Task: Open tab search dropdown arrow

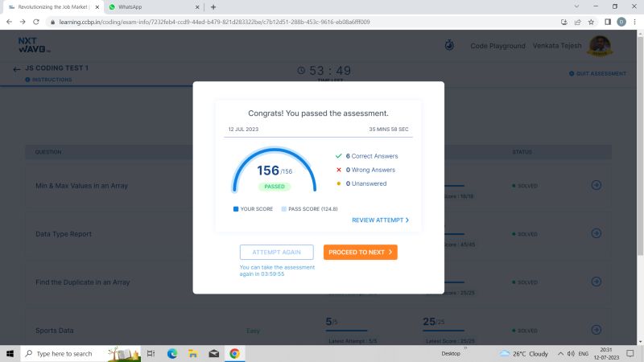Action: [x=576, y=6]
